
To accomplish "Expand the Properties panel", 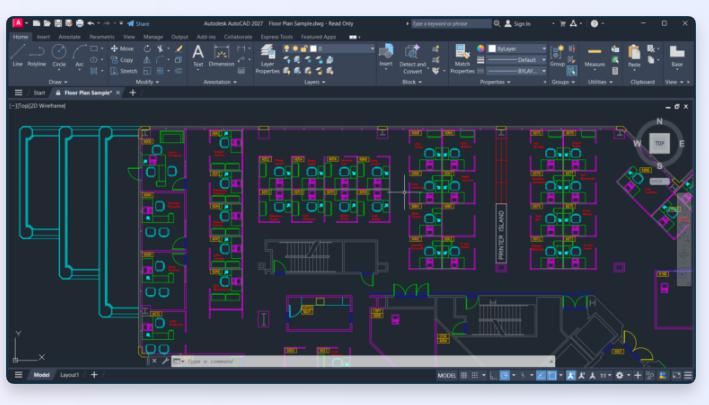I will point(495,82).
